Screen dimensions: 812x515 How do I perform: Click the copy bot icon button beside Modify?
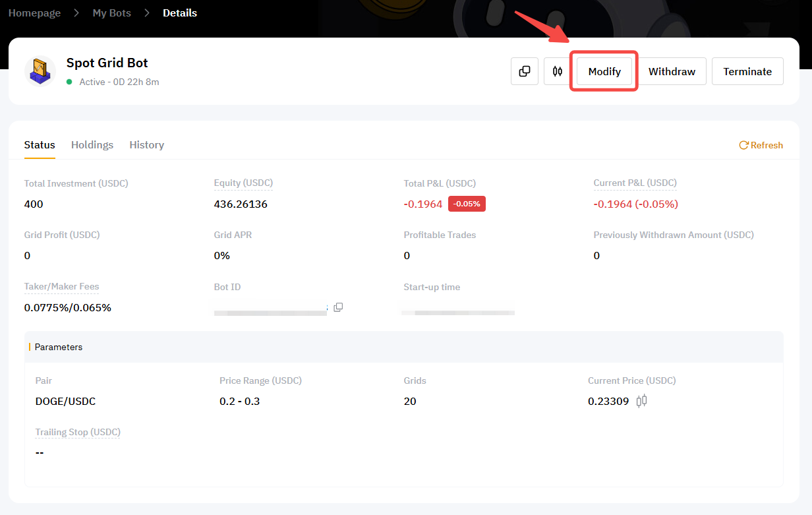(525, 71)
